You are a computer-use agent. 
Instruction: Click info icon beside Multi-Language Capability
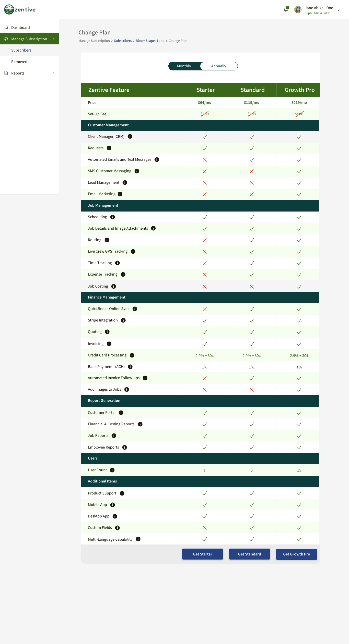pyautogui.click(x=138, y=539)
